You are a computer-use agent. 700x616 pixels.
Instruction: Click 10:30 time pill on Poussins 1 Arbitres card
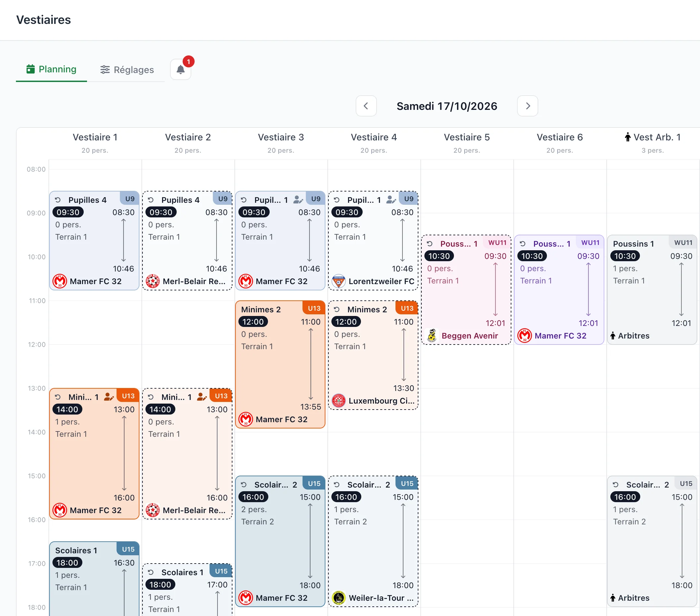click(x=625, y=256)
